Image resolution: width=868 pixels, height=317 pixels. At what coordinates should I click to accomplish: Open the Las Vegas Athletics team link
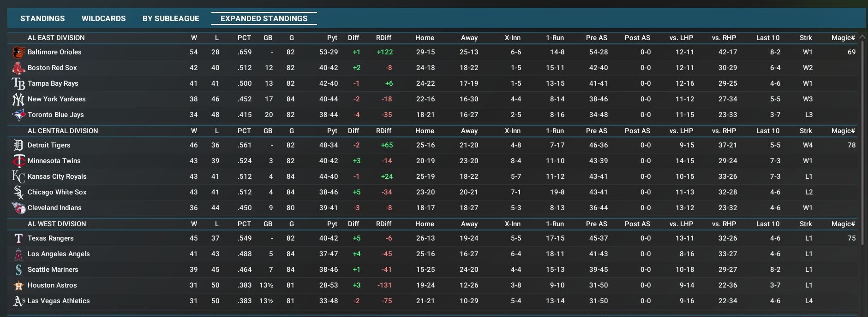(59, 301)
